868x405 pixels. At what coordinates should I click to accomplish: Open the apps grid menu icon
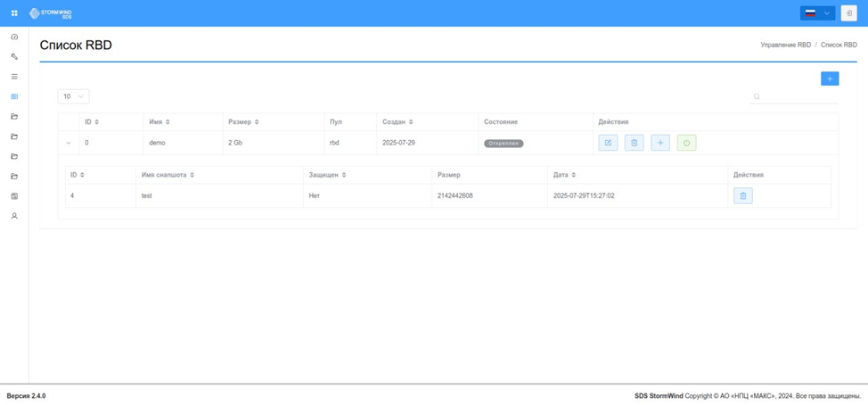click(x=14, y=12)
